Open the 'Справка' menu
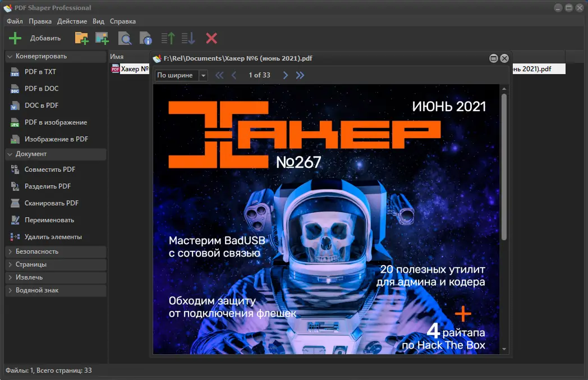The width and height of the screenshot is (588, 380). coord(122,21)
